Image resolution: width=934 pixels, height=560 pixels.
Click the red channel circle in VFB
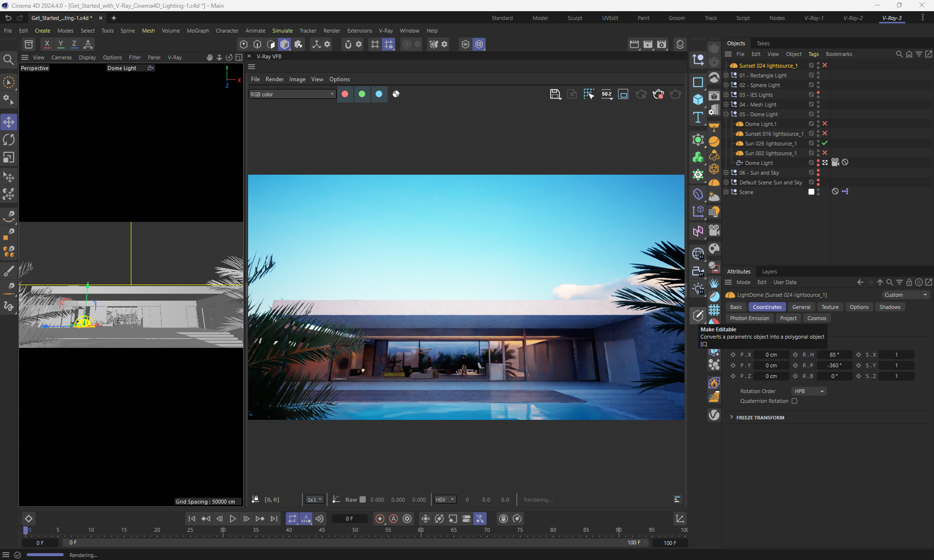tap(345, 94)
